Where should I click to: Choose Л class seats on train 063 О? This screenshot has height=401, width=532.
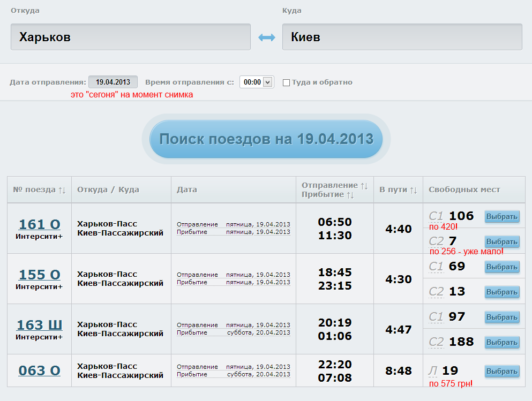(x=502, y=371)
